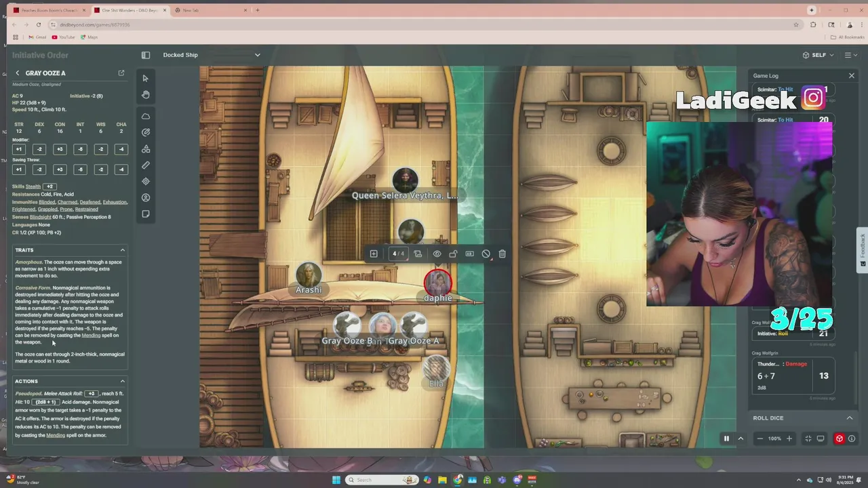Roll the CON modifier +3

pyautogui.click(x=60, y=149)
